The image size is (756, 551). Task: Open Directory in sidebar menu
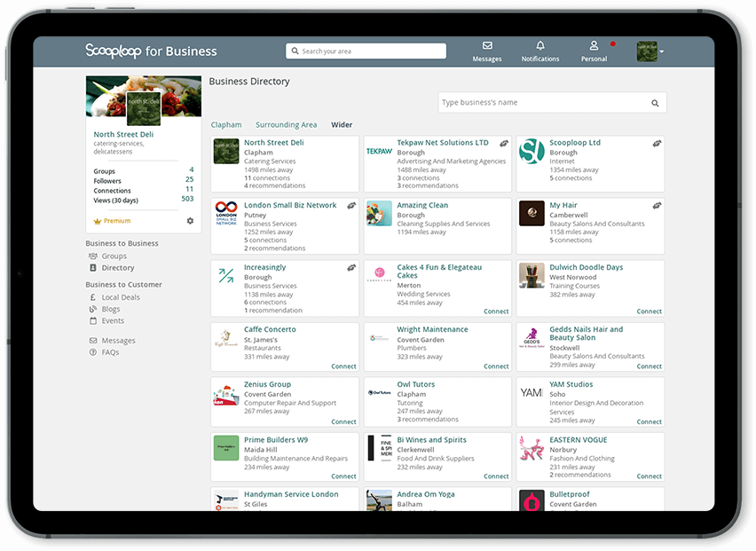tap(118, 268)
